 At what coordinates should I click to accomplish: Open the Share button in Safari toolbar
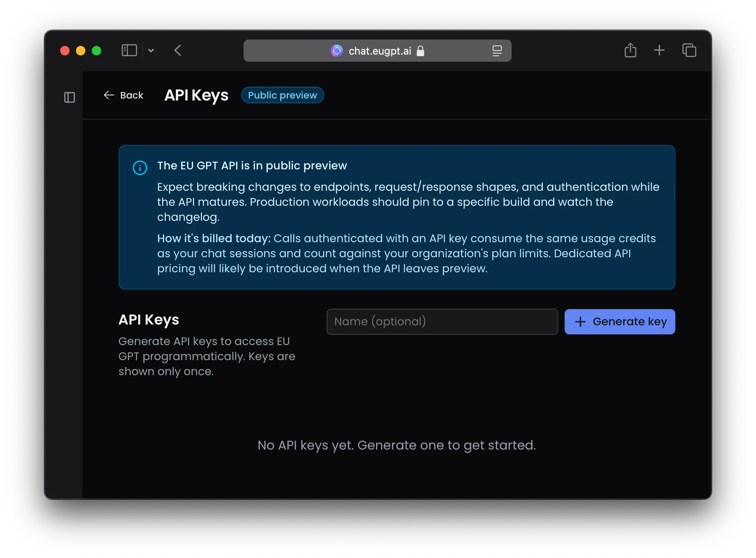pyautogui.click(x=630, y=50)
